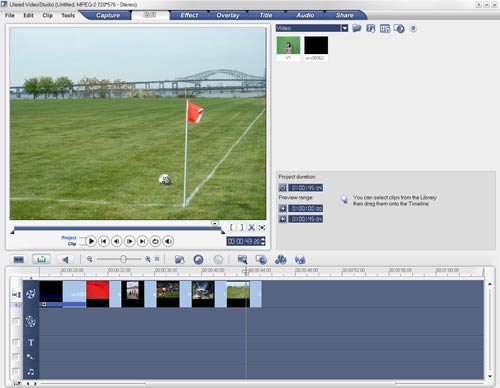Viewport: 500px width, 388px height.
Task: Open the Batch Convert icon
Action: [261, 259]
